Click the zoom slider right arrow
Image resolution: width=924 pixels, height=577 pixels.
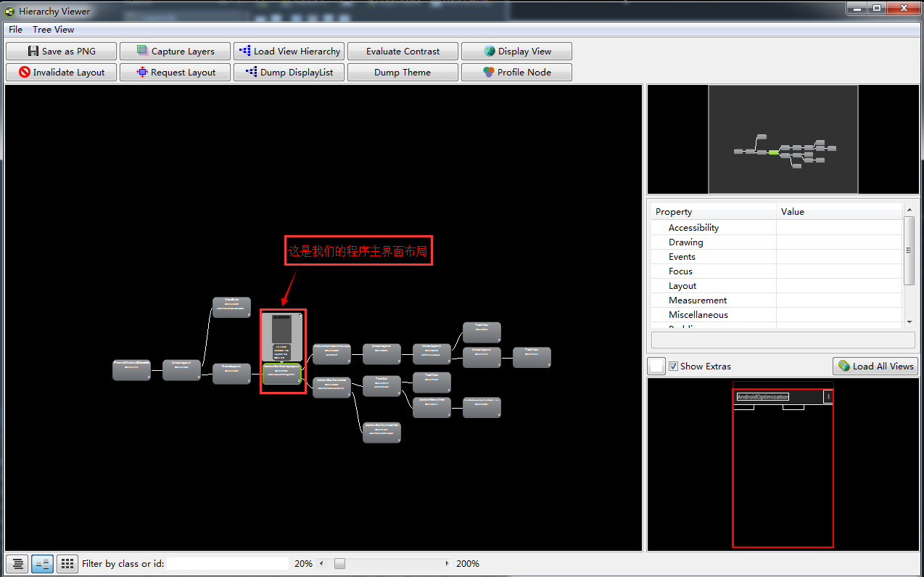pos(446,564)
